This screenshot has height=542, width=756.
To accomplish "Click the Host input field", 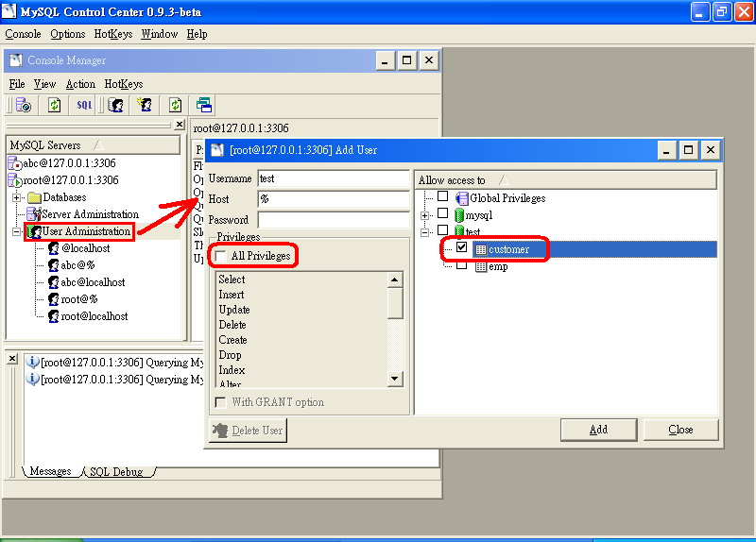I will point(334,199).
